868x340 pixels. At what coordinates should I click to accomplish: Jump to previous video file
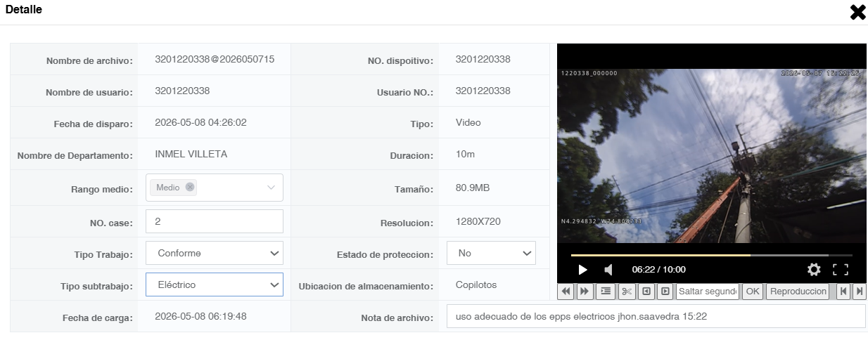[843, 292]
